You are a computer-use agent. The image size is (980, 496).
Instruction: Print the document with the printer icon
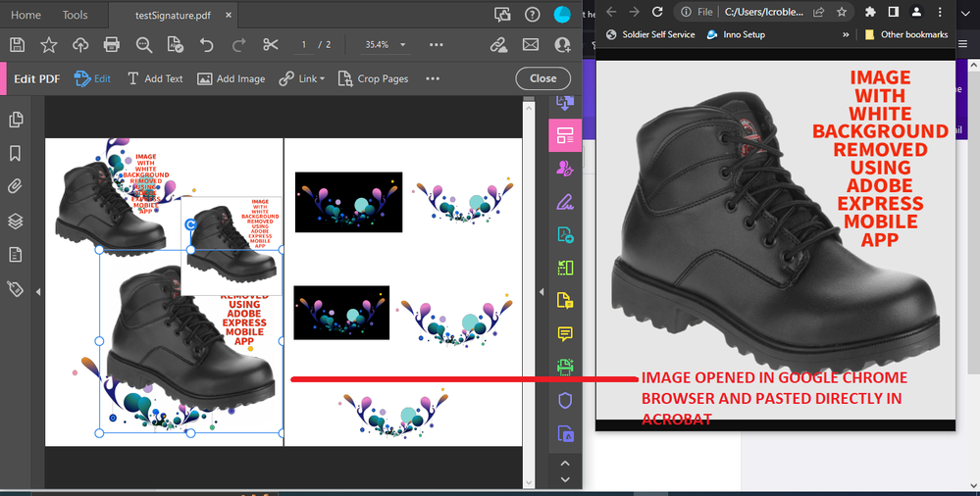point(112,44)
